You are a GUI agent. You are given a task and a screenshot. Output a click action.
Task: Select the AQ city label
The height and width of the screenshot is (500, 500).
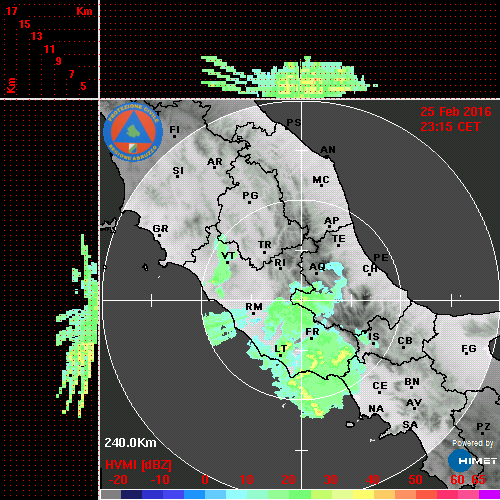[x=317, y=267]
